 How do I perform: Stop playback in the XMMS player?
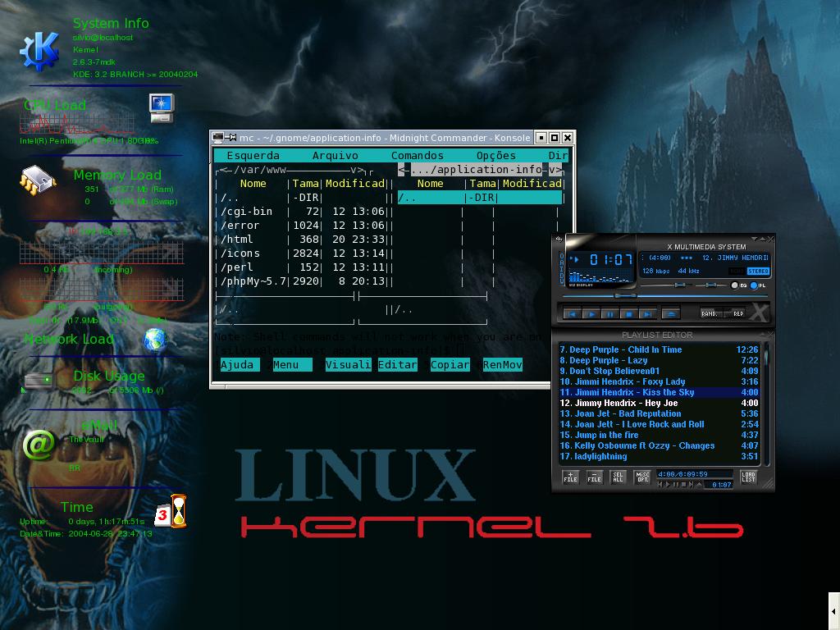629,314
